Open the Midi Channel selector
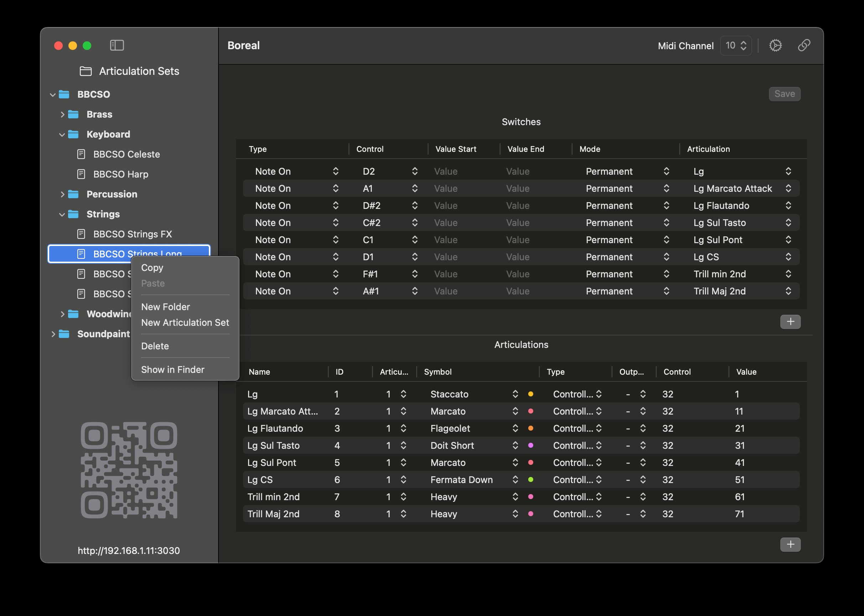This screenshot has width=864, height=616. pyautogui.click(x=736, y=46)
